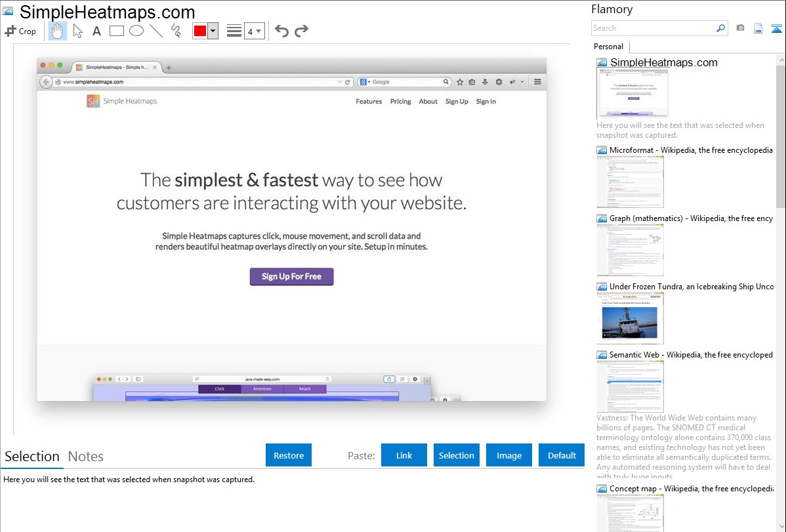
Task: Click Sign In link in captured page
Action: click(486, 101)
